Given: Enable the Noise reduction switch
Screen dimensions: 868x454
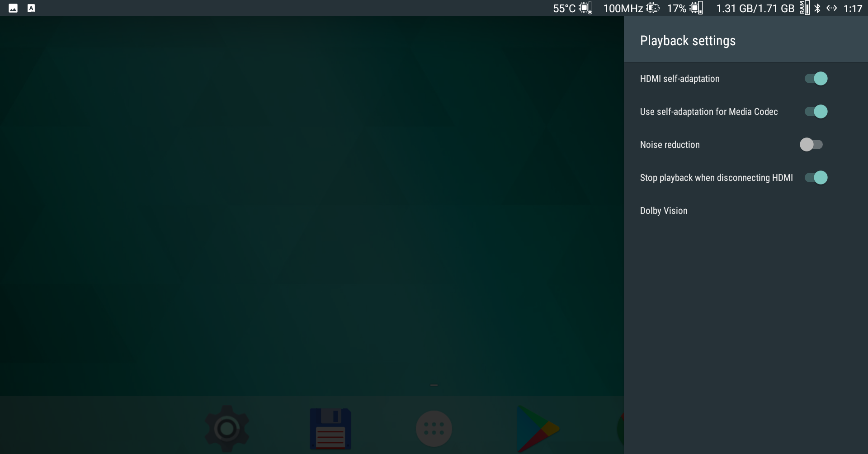Looking at the screenshot, I should pos(811,145).
